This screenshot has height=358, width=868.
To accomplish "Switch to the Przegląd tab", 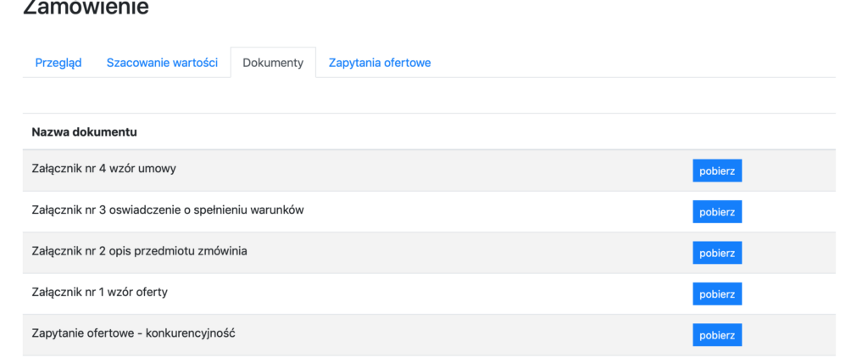I will pos(58,63).
